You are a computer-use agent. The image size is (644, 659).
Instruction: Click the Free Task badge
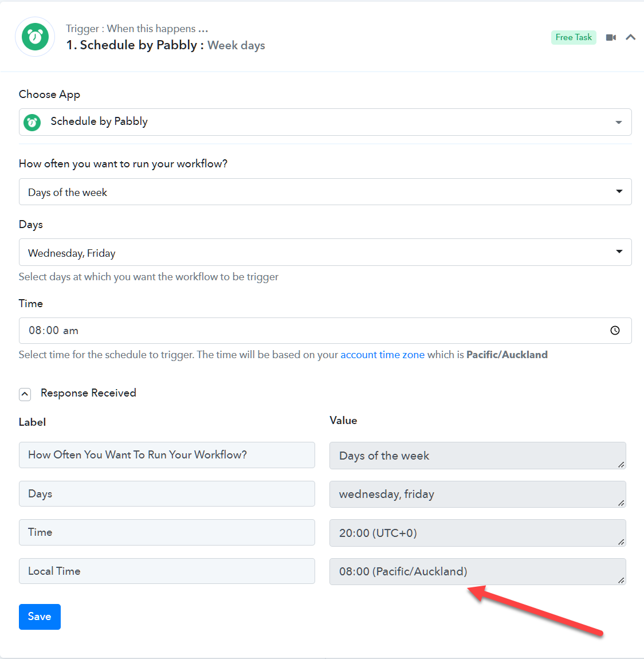point(574,37)
